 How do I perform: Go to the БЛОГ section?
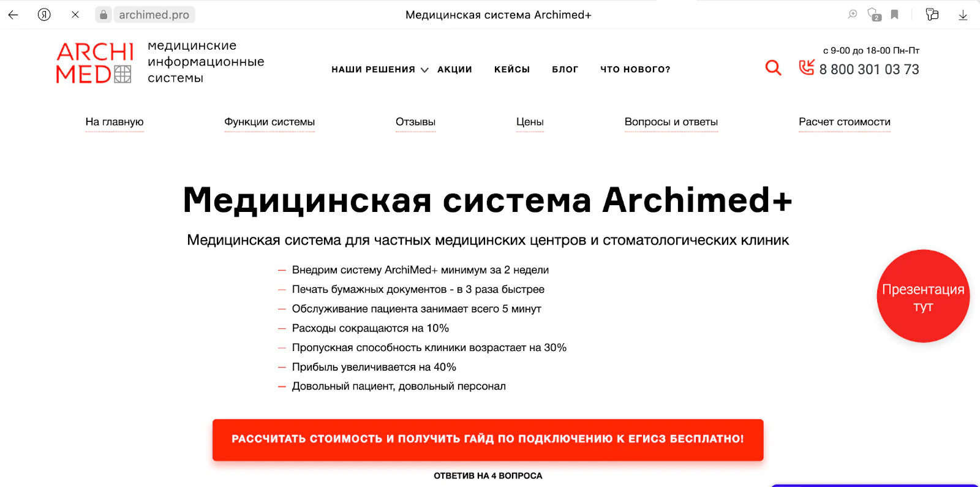click(565, 70)
